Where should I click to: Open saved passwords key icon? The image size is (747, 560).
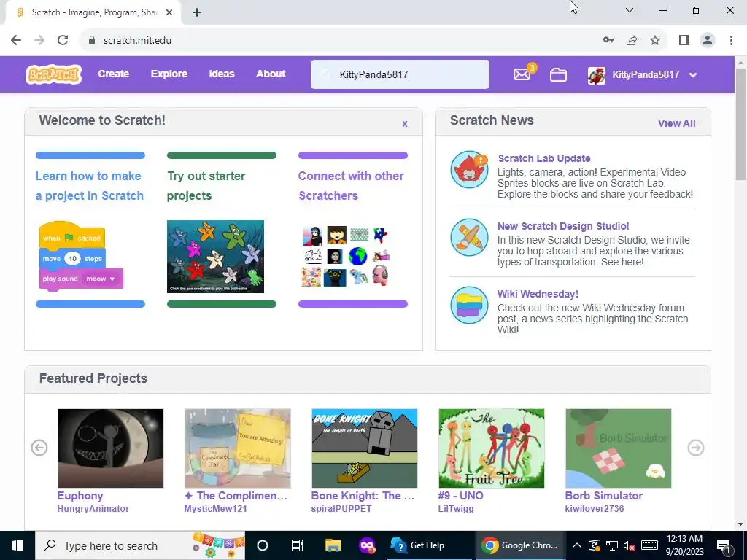click(608, 41)
